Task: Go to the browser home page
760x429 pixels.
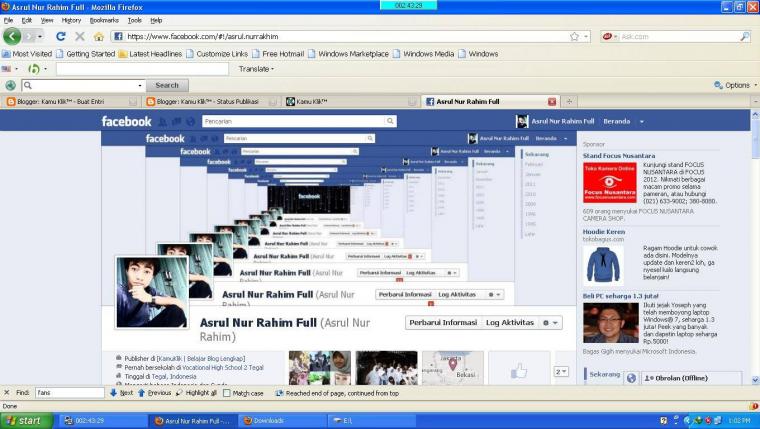Action: [98, 36]
